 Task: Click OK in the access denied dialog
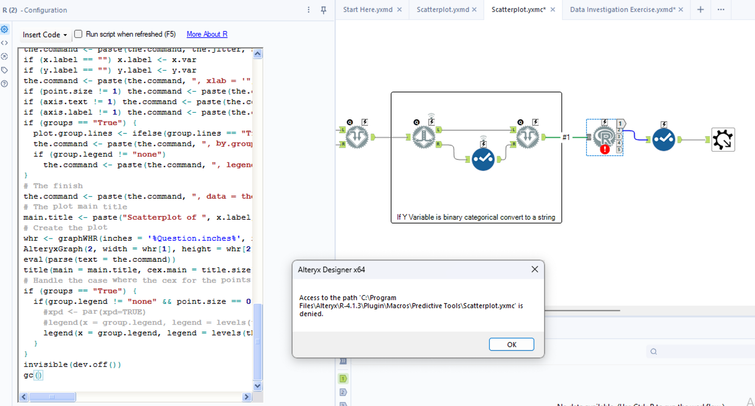511,344
